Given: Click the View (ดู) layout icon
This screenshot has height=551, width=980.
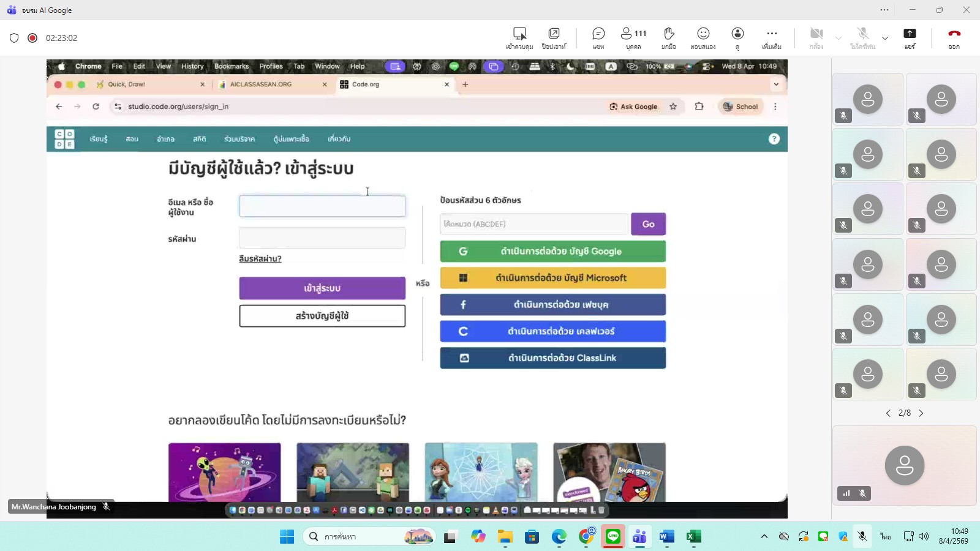Looking at the screenshot, I should [x=737, y=37].
